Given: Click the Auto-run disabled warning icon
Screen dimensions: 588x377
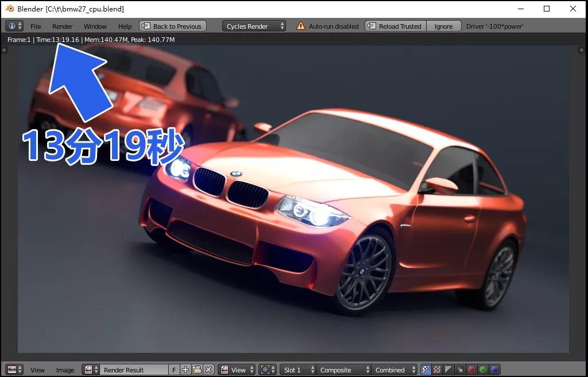Looking at the screenshot, I should [301, 26].
